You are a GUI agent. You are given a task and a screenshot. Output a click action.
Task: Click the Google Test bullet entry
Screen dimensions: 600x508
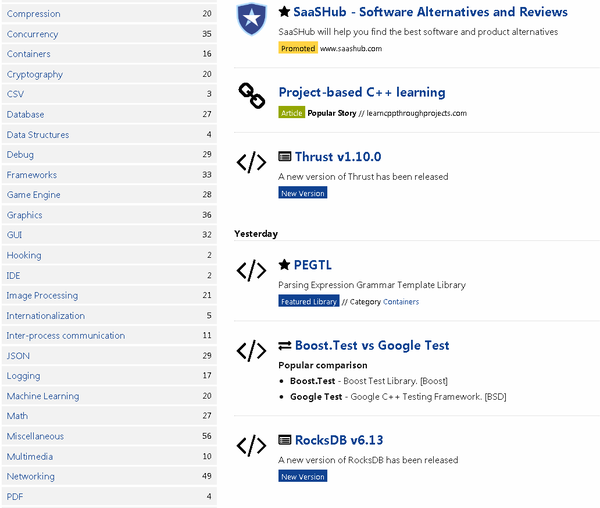click(398, 397)
